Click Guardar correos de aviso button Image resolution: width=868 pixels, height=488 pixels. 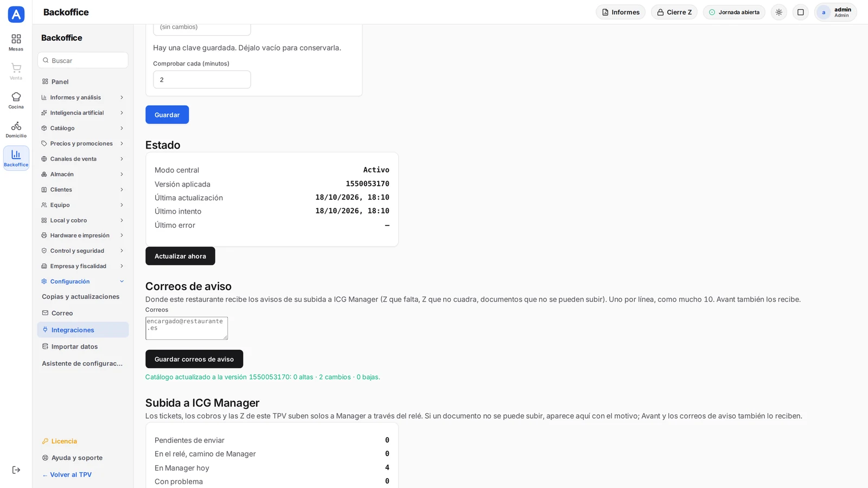pyautogui.click(x=194, y=359)
